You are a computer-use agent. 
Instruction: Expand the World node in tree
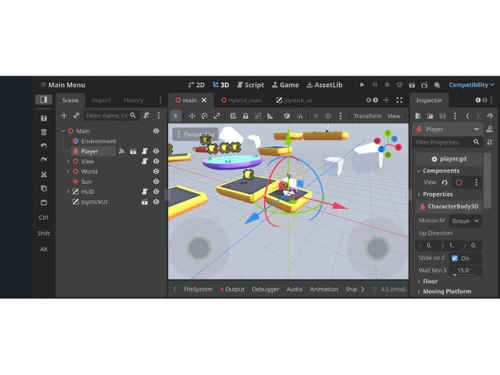68,171
